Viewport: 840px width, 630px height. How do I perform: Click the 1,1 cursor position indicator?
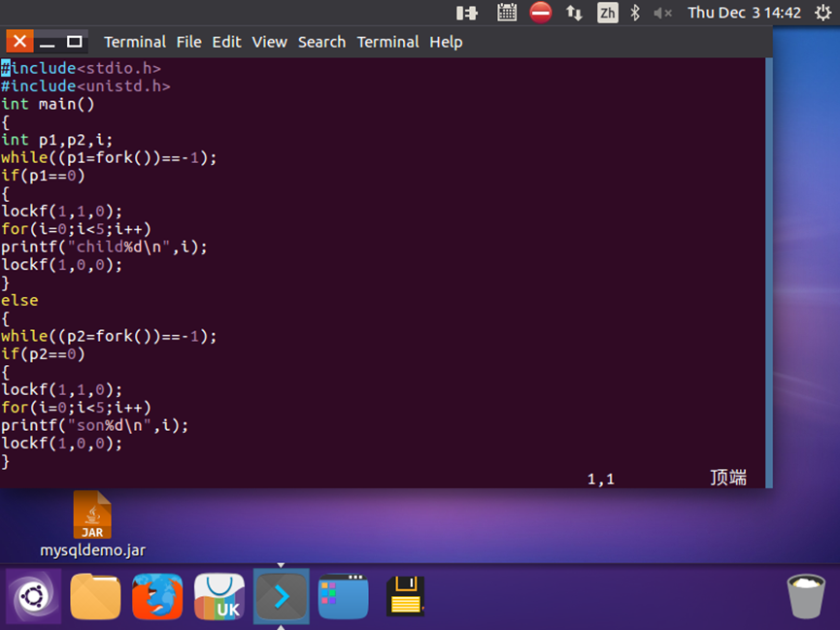click(601, 479)
